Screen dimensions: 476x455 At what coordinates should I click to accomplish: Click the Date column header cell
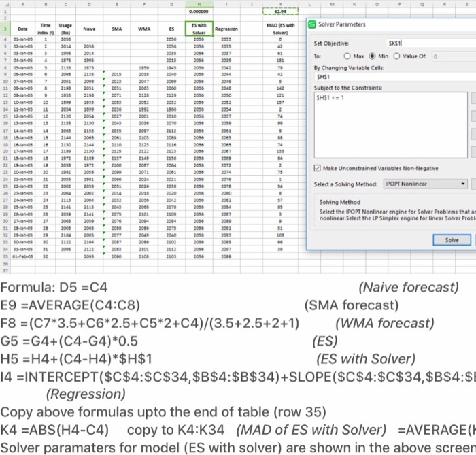tap(22, 29)
